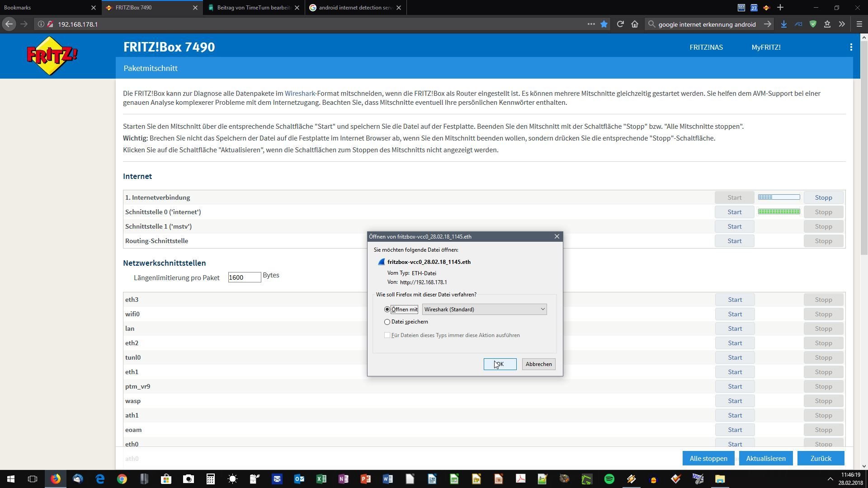Open Calculator from the taskbar
This screenshot has height=488, width=868.
210,479
